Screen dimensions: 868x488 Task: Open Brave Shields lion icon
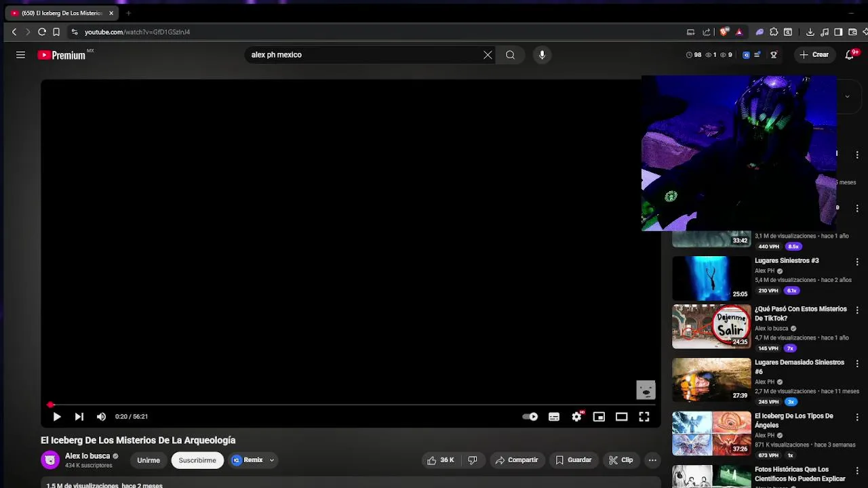coord(724,32)
